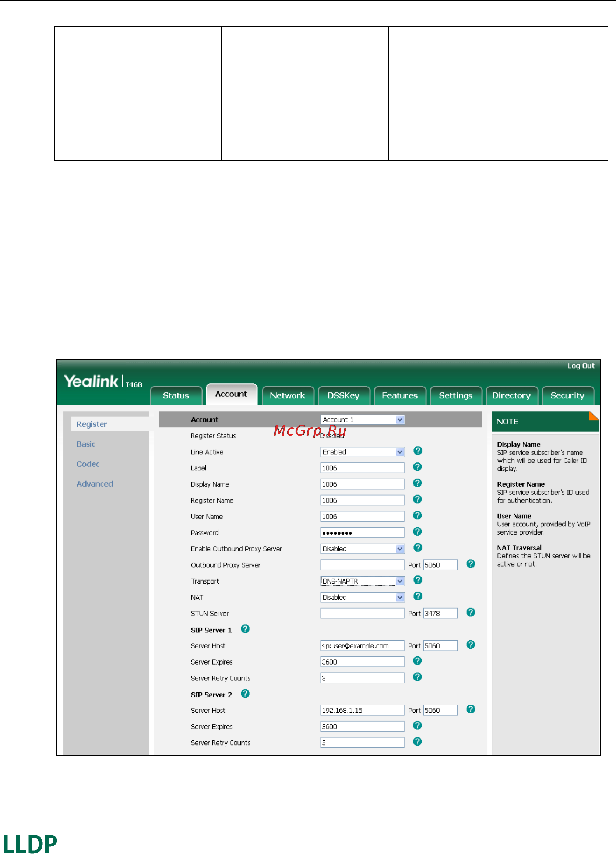
Task: Click the NAT help icon
Action: 418,596
